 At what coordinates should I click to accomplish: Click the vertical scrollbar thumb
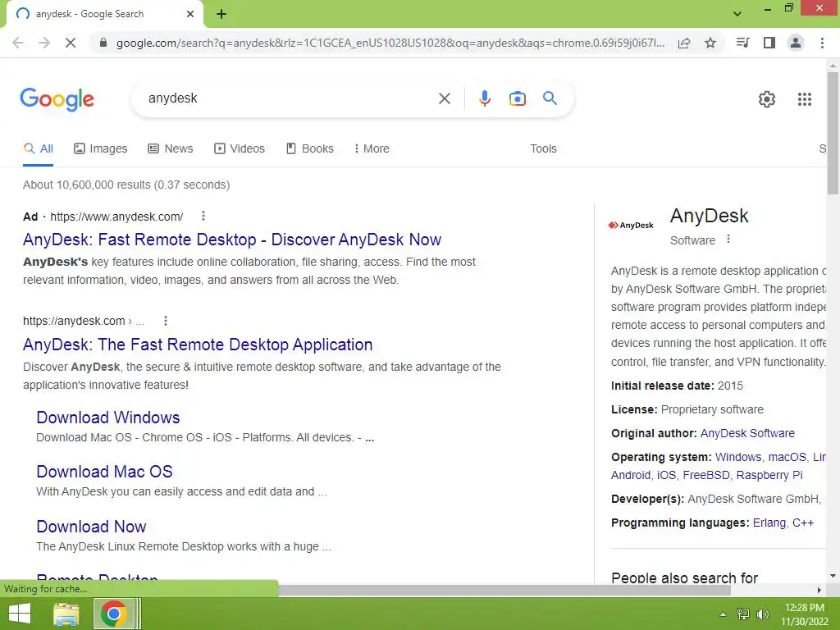[x=833, y=134]
